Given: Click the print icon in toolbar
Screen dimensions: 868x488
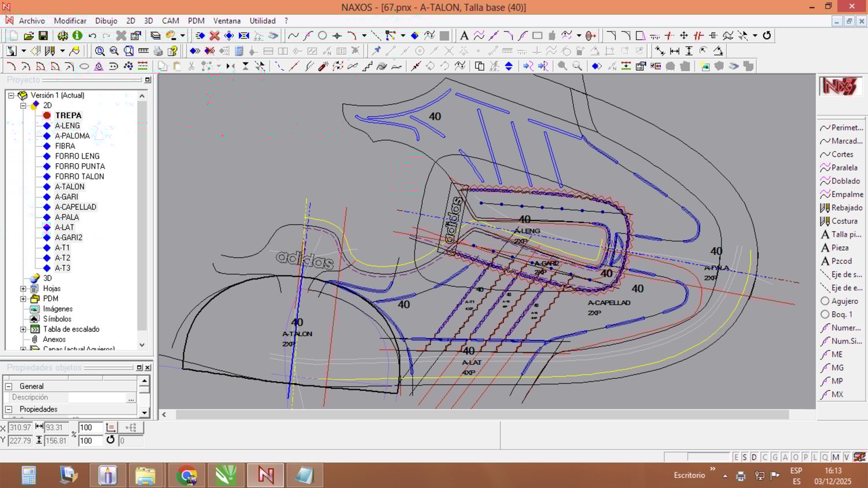Looking at the screenshot, I should pos(158,51).
